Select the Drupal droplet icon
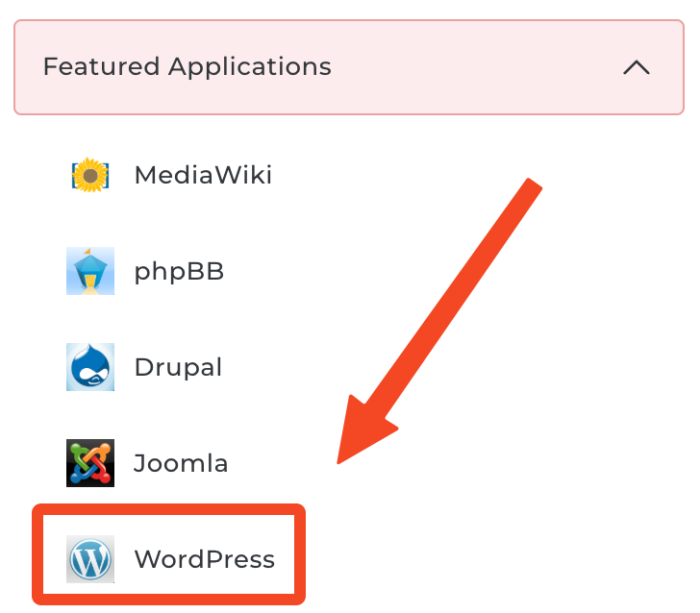700x613 pixels. click(90, 367)
